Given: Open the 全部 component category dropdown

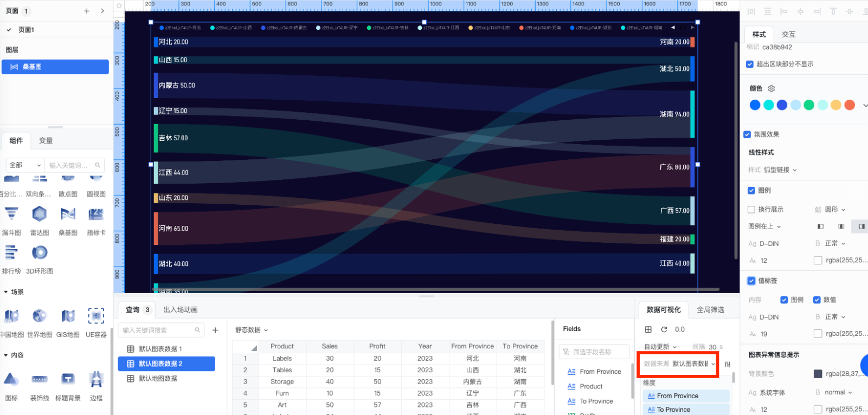Looking at the screenshot, I should coord(25,165).
